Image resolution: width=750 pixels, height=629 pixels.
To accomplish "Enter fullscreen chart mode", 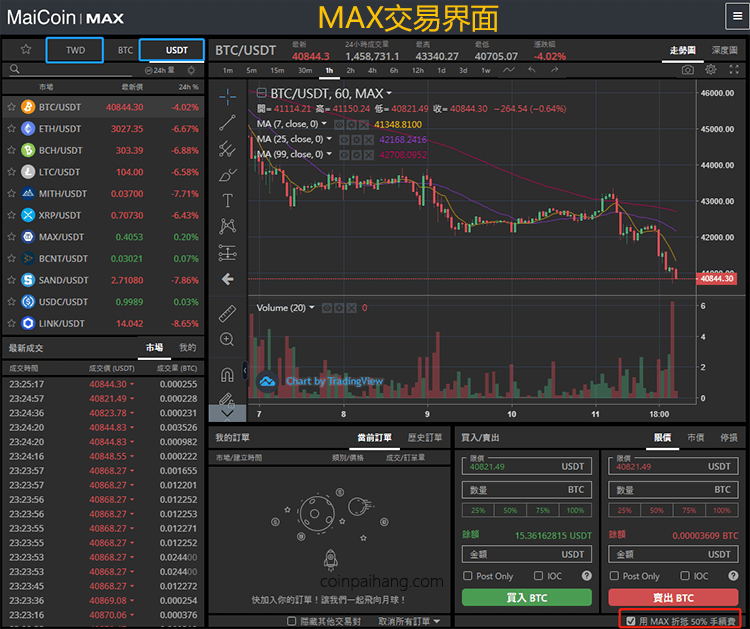I will [x=734, y=70].
